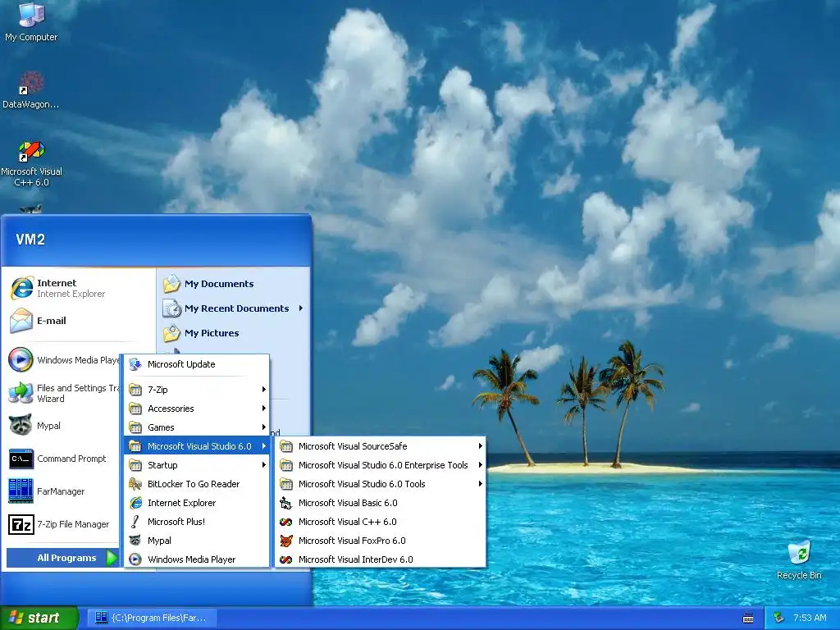Choose Windows Media Player in All Programs list

tap(197, 559)
